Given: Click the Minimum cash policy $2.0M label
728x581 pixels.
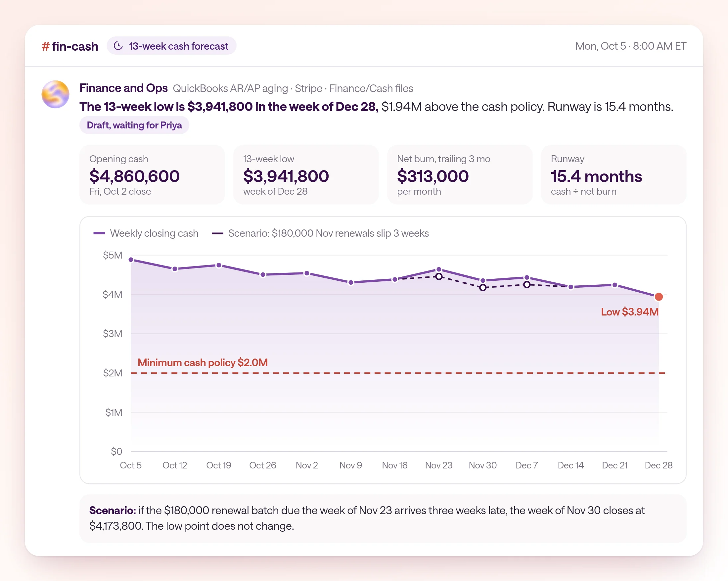Looking at the screenshot, I should 203,363.
